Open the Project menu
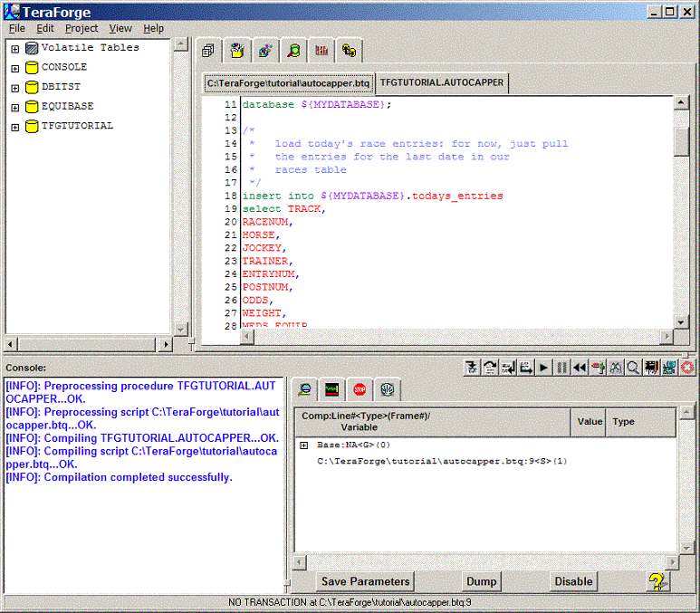 [82, 29]
